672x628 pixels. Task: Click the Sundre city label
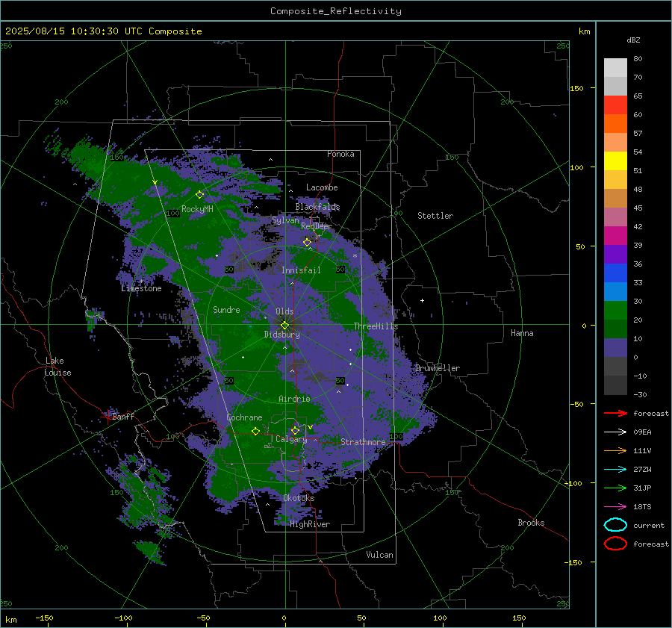point(226,309)
